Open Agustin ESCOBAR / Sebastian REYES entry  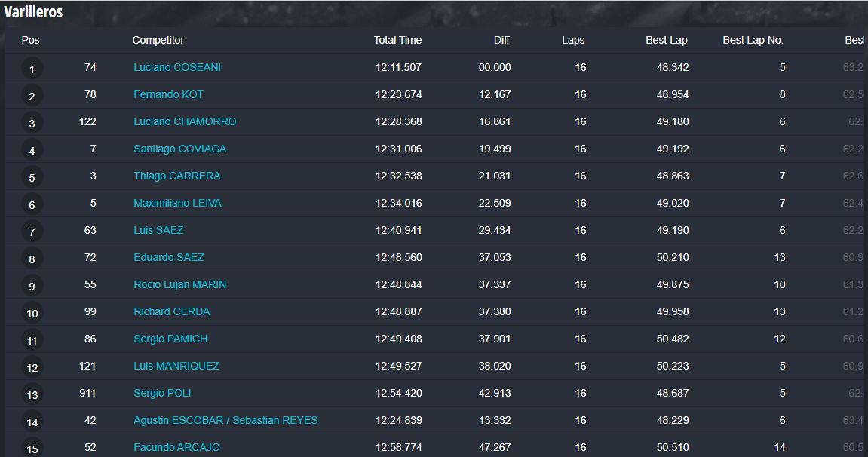point(225,421)
